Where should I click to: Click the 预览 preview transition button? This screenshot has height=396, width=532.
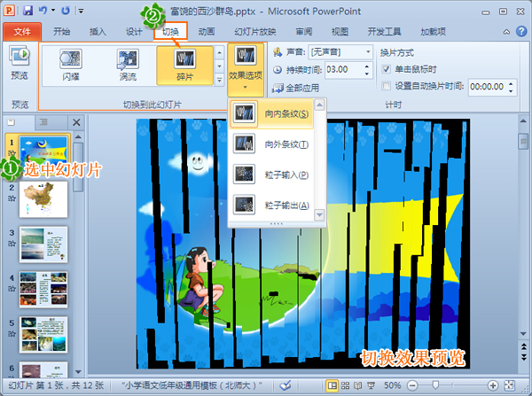20,64
